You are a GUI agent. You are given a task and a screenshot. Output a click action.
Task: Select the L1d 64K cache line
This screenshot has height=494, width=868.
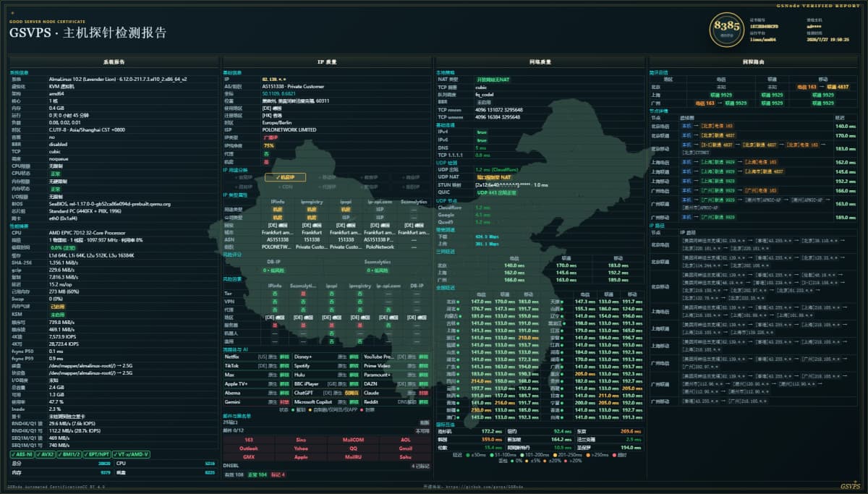point(92,255)
